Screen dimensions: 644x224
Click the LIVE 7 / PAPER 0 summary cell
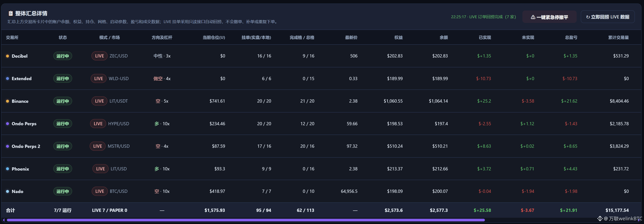(109, 210)
